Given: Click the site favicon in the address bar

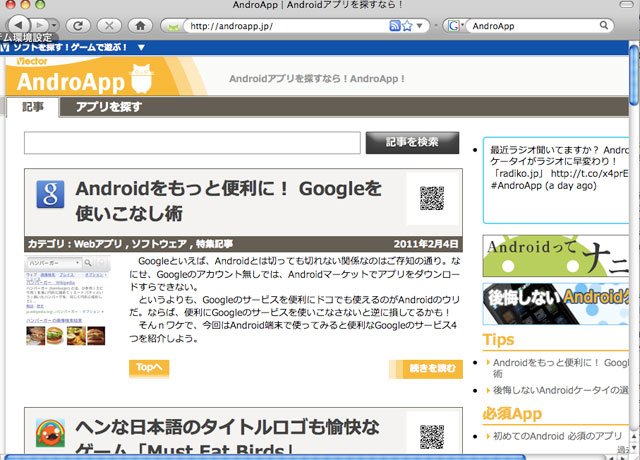Looking at the screenshot, I should tap(173, 27).
